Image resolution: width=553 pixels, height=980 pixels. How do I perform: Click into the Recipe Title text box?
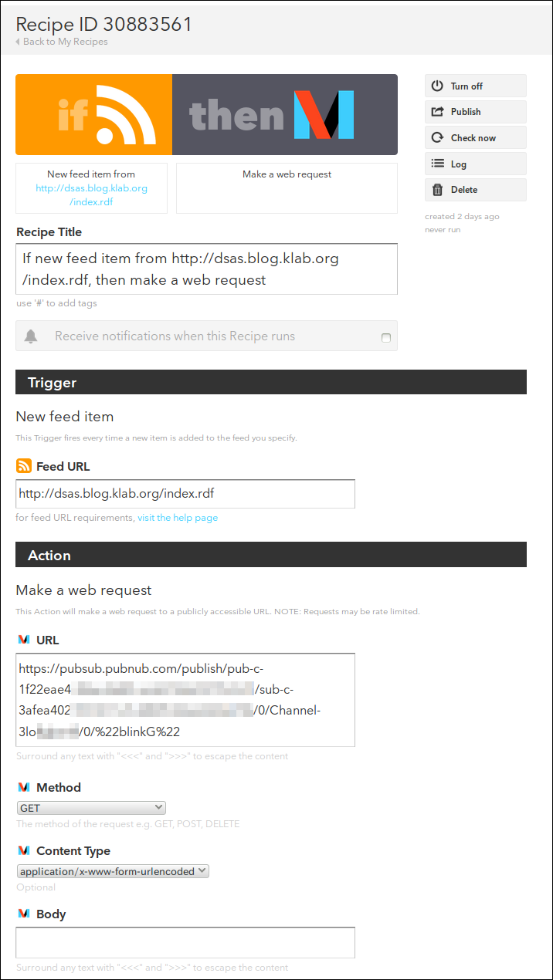(x=206, y=269)
